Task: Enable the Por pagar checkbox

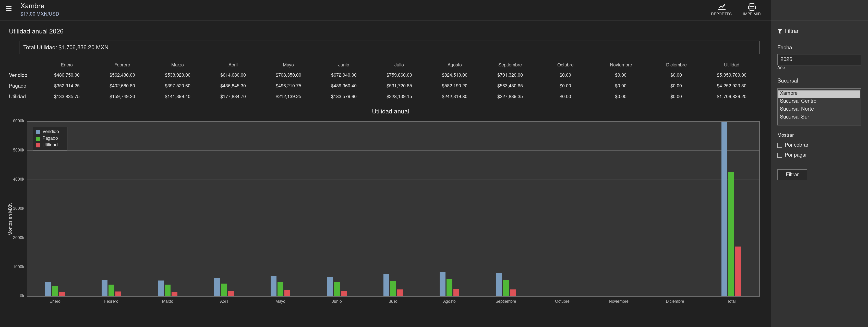Action: 780,155
